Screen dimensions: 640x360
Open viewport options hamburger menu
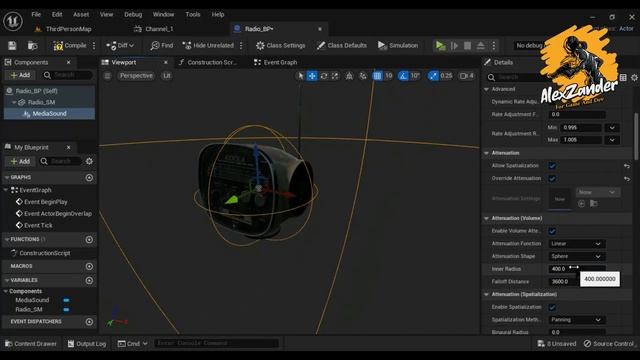point(107,76)
